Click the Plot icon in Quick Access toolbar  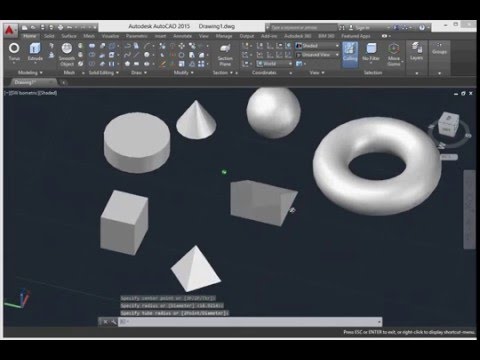(60, 28)
